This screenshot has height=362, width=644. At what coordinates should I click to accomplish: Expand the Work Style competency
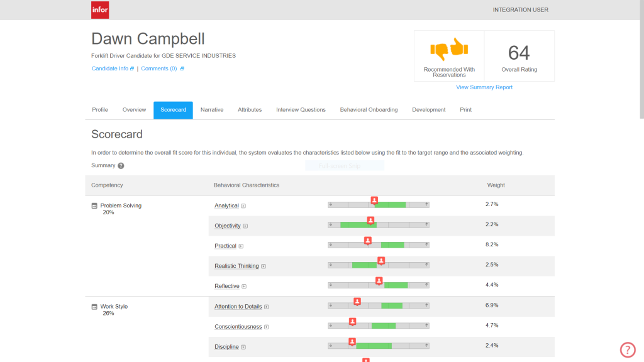[95, 306]
